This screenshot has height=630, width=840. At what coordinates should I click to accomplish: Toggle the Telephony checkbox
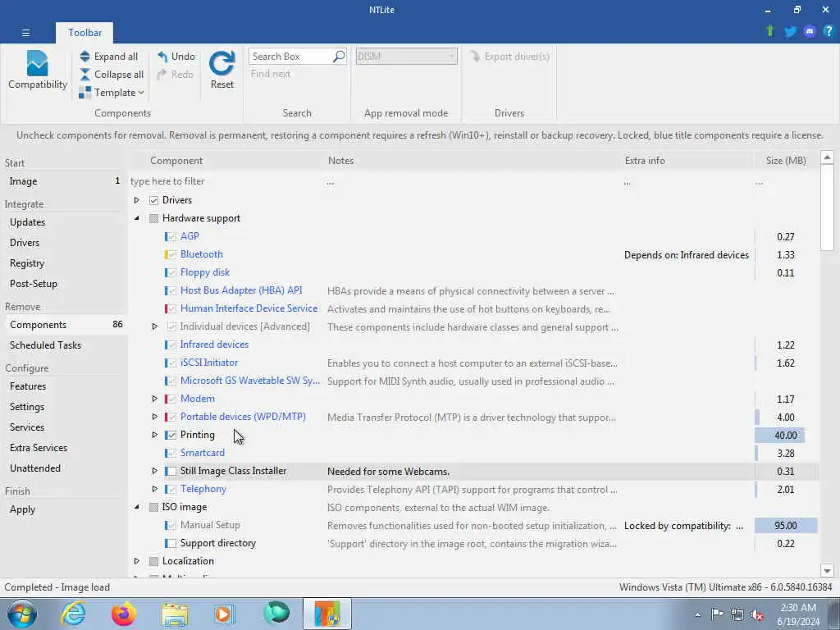171,489
